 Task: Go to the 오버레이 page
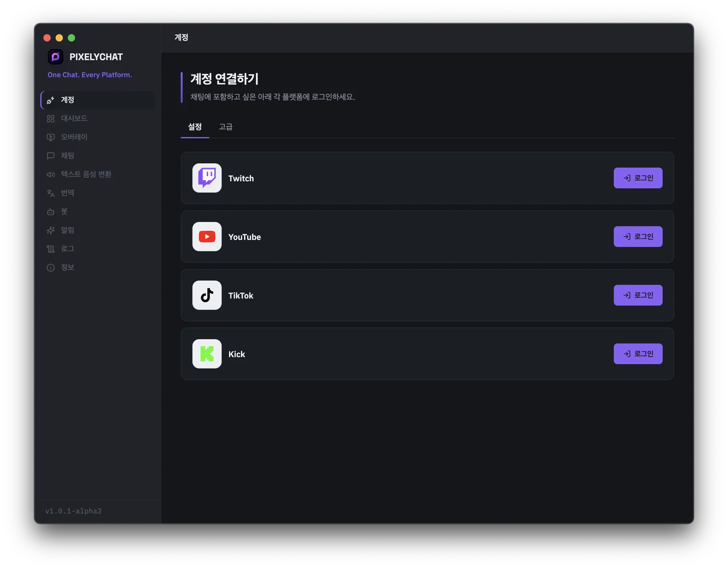tap(97, 137)
